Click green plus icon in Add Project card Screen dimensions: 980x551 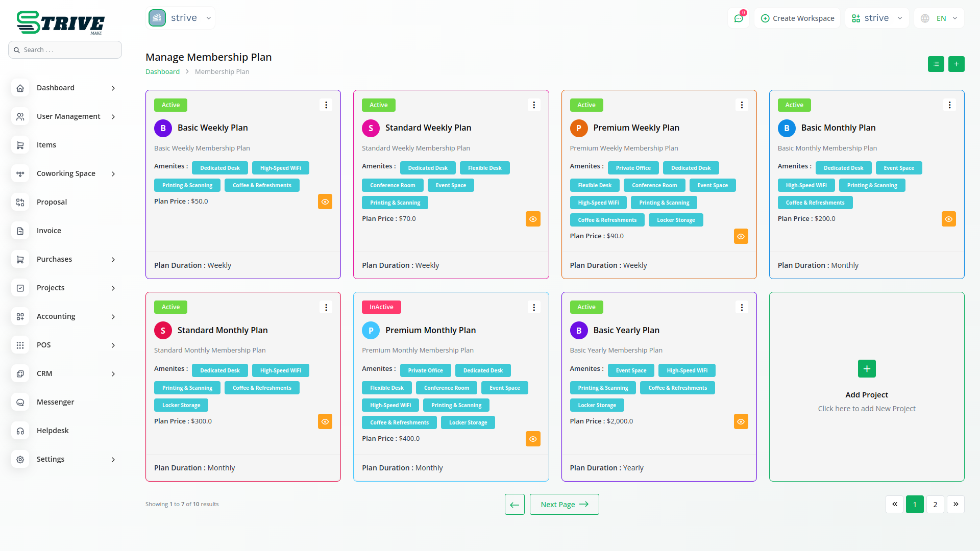tap(866, 368)
